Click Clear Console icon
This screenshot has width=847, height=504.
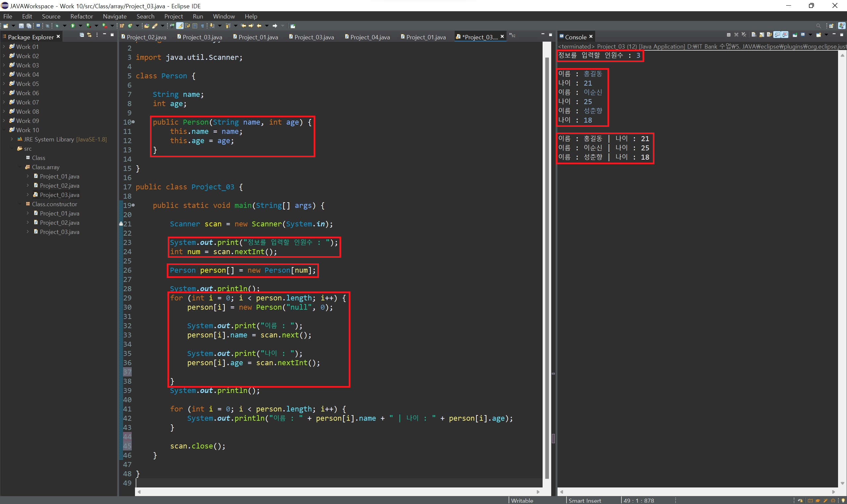coord(754,35)
